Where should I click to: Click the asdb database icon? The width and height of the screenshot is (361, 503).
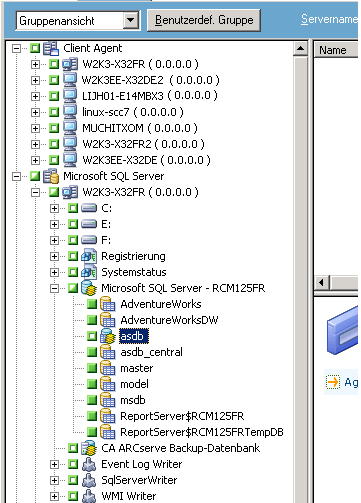pos(108,336)
